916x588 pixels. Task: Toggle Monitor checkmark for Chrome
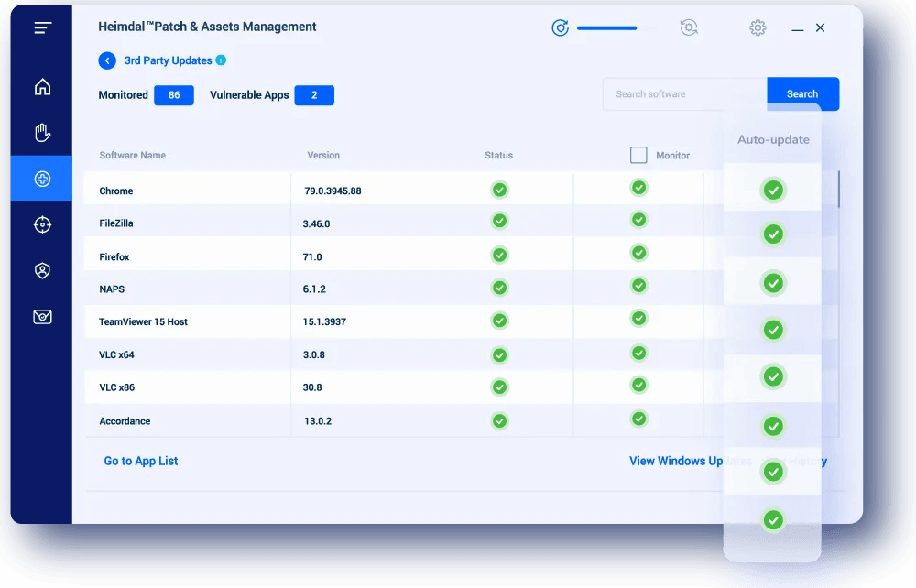[638, 188]
